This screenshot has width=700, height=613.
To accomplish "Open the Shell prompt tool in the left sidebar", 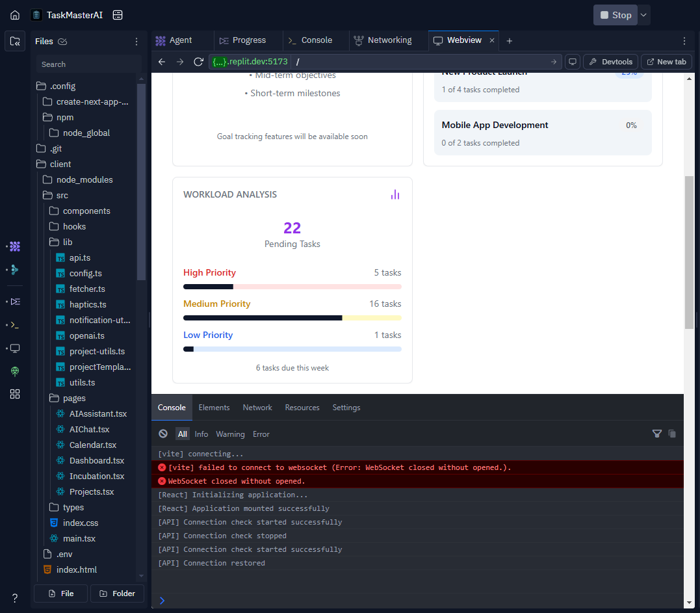I will pyautogui.click(x=15, y=325).
